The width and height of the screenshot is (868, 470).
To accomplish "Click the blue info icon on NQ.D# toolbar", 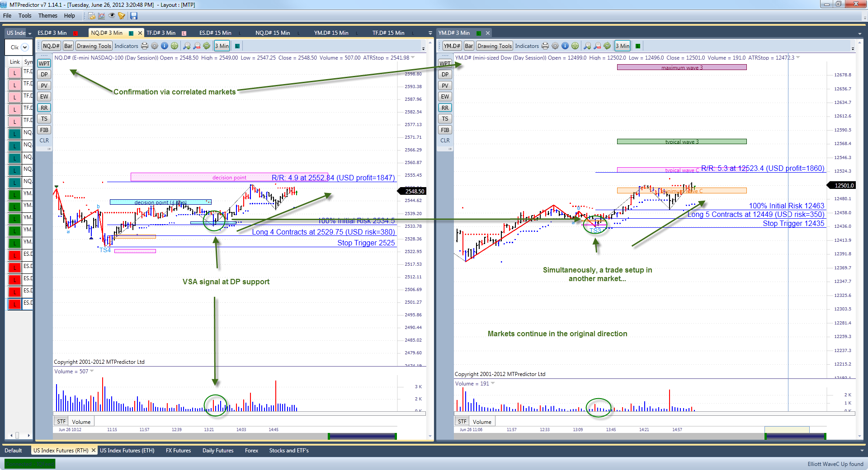I will pyautogui.click(x=165, y=46).
